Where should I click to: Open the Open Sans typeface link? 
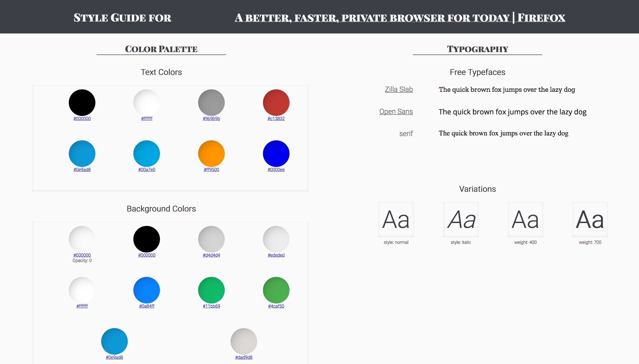tap(395, 111)
